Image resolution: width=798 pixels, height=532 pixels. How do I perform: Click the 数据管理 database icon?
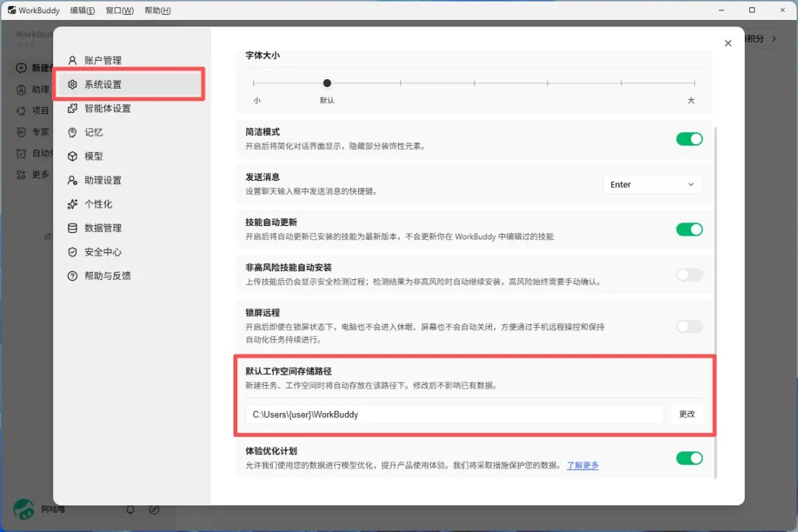(x=72, y=228)
